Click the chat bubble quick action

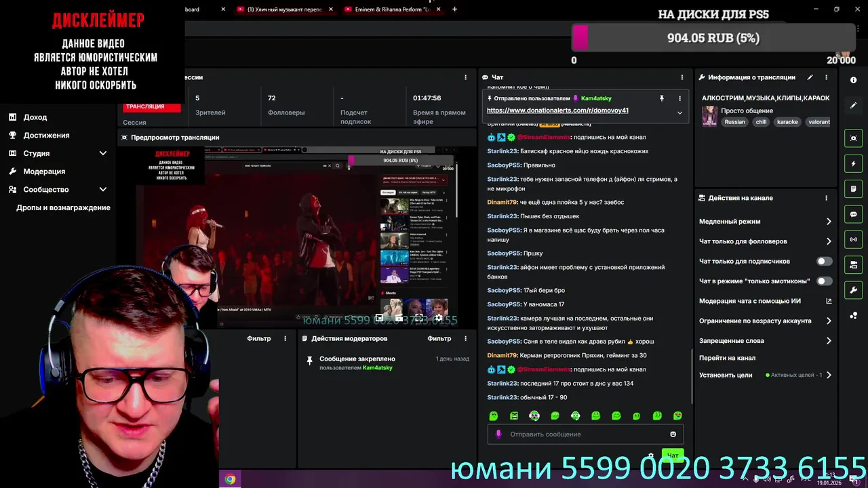[853, 214]
